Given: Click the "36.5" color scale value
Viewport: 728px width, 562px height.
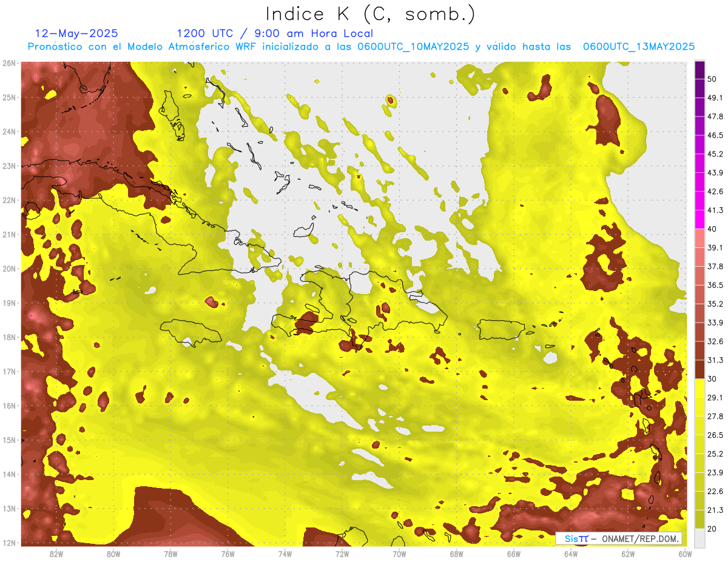Looking at the screenshot, I should click(x=715, y=285).
